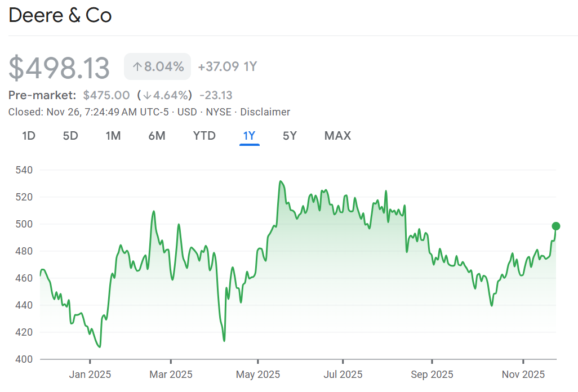Switch to the 1D time range tab
This screenshot has height=392, width=578.
click(28, 136)
